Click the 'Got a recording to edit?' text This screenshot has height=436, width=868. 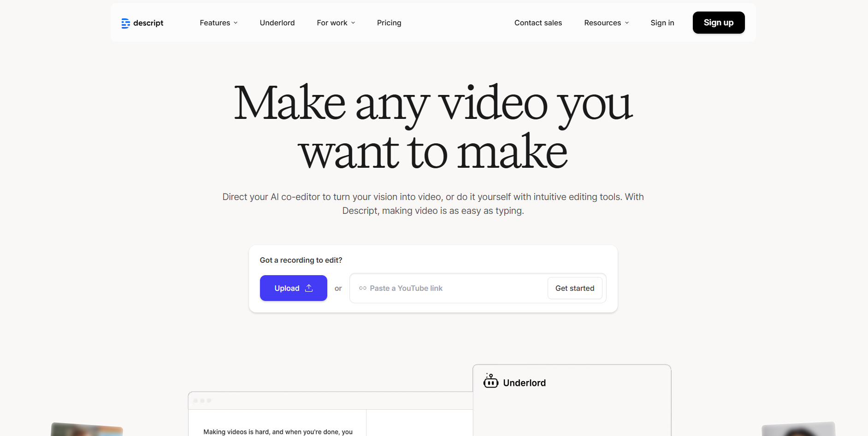(x=301, y=260)
